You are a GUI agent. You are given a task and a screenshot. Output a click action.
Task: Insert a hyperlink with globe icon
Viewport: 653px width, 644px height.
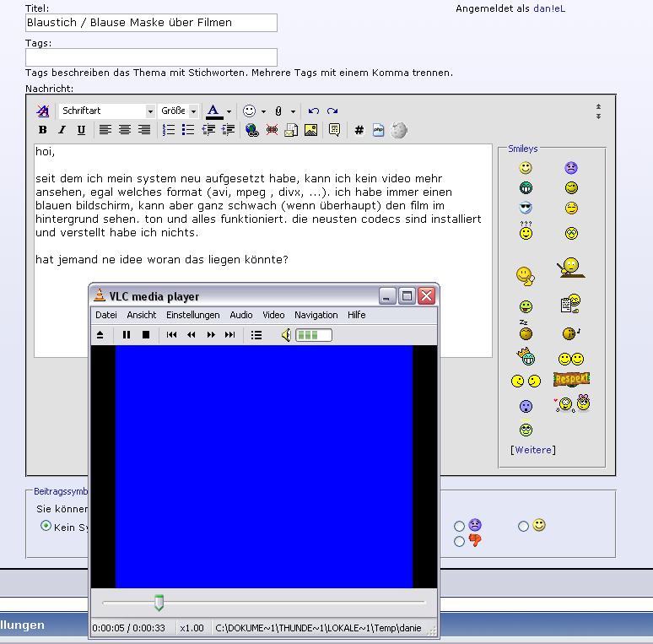[x=252, y=130]
